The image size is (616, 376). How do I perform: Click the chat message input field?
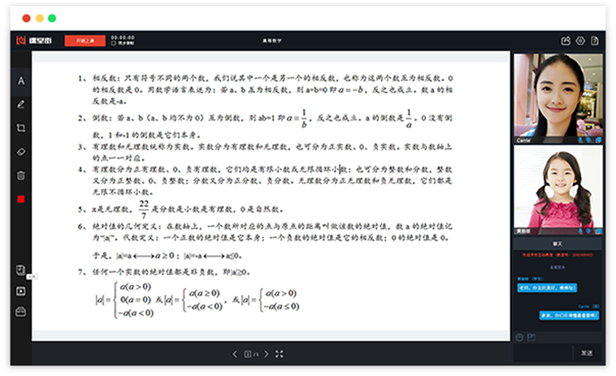coord(543,353)
